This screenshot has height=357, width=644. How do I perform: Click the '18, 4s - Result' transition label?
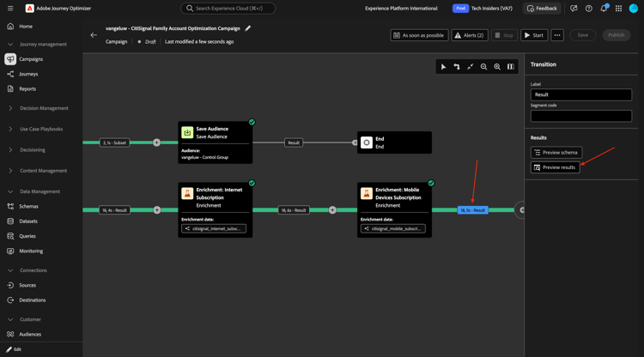tap(114, 210)
